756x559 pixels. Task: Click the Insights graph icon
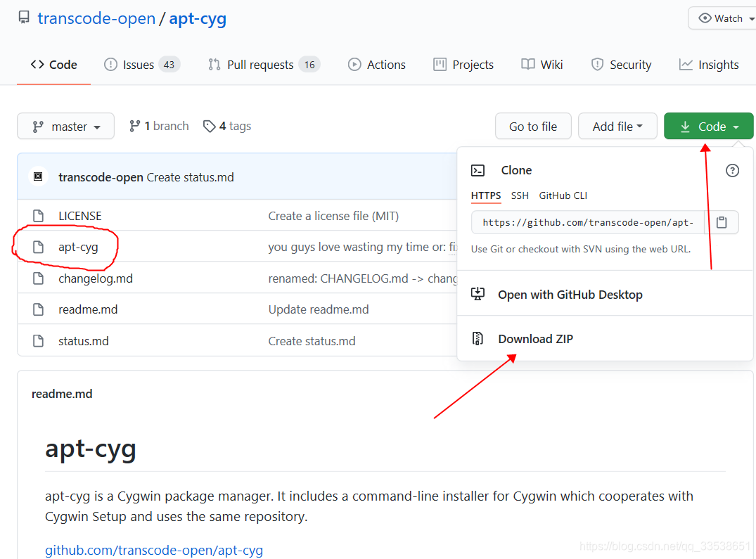point(686,65)
